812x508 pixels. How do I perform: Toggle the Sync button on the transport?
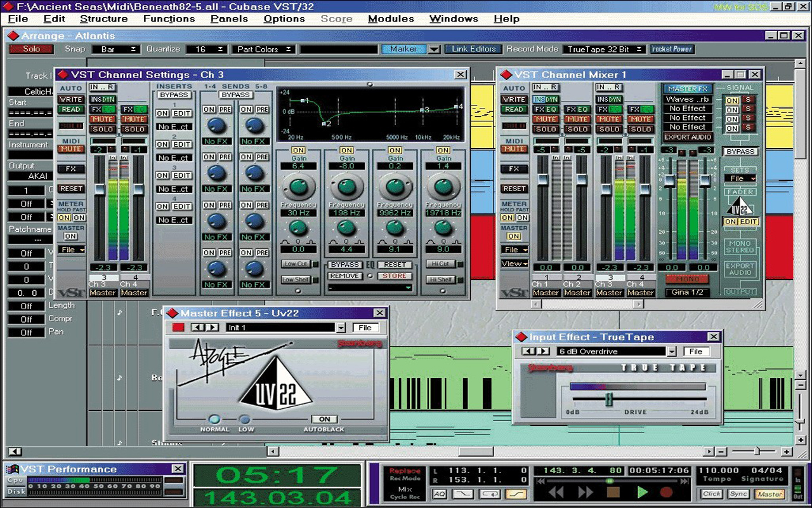point(738,494)
